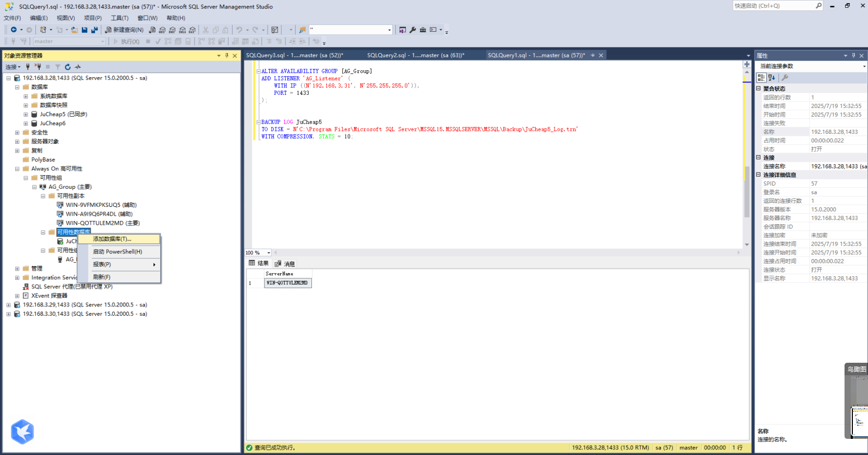Open the Connect (连接) dropdown in Object Explorer
The width and height of the screenshot is (868, 455).
(x=13, y=67)
